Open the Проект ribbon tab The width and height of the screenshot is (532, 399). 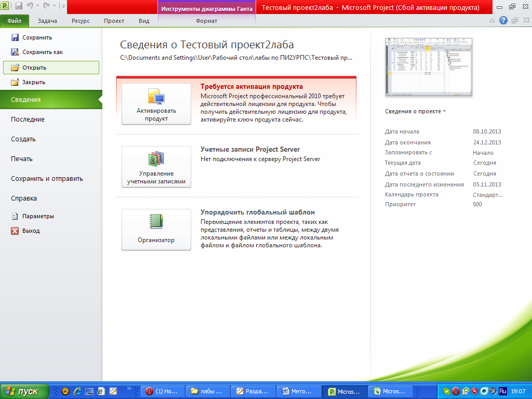tap(114, 21)
